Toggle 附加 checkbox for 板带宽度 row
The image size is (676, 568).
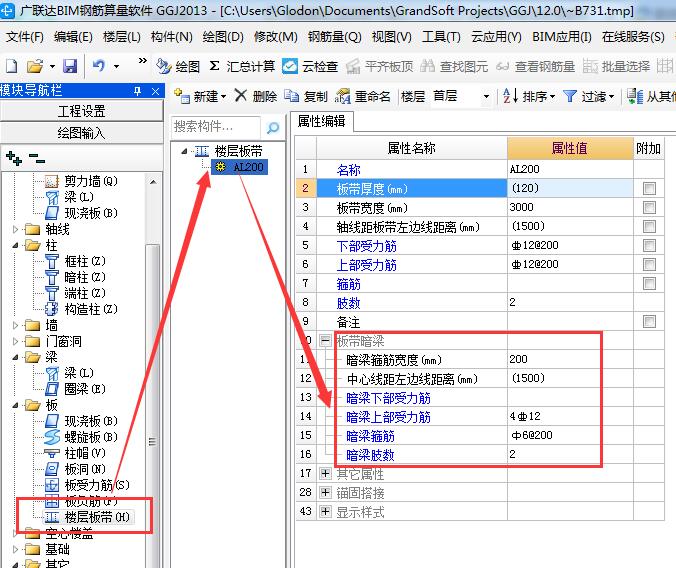(649, 207)
